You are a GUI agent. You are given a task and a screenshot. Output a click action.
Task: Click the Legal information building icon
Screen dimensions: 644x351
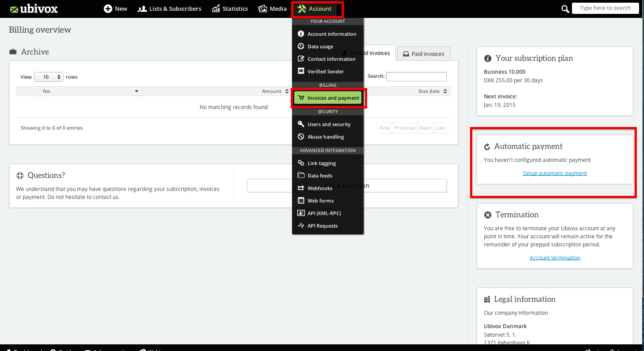(487, 300)
